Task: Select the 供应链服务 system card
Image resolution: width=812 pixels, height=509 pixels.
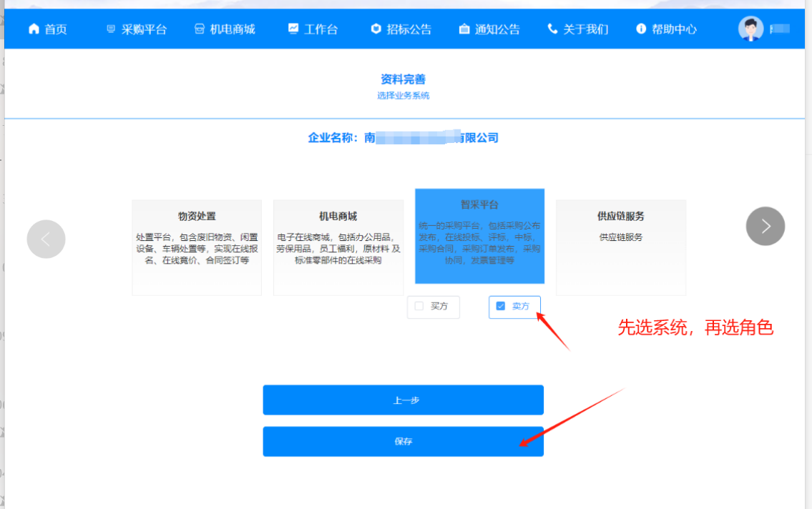Action: [x=620, y=247]
